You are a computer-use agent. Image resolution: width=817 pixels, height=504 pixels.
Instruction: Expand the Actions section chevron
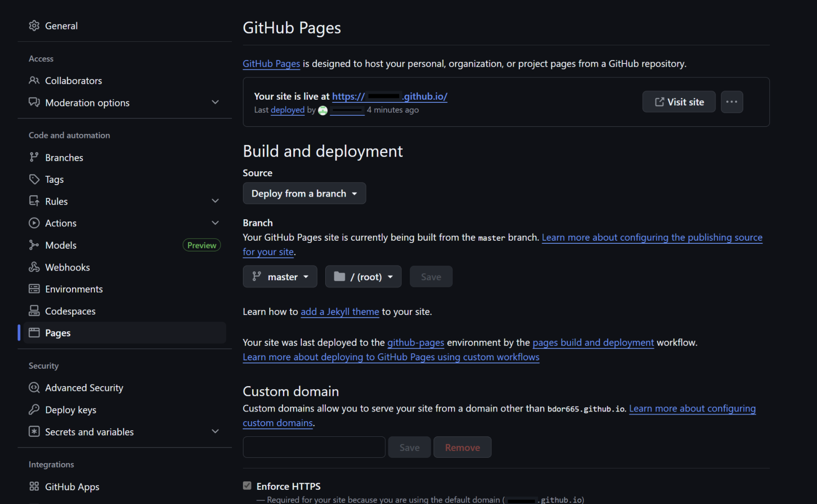pos(215,223)
